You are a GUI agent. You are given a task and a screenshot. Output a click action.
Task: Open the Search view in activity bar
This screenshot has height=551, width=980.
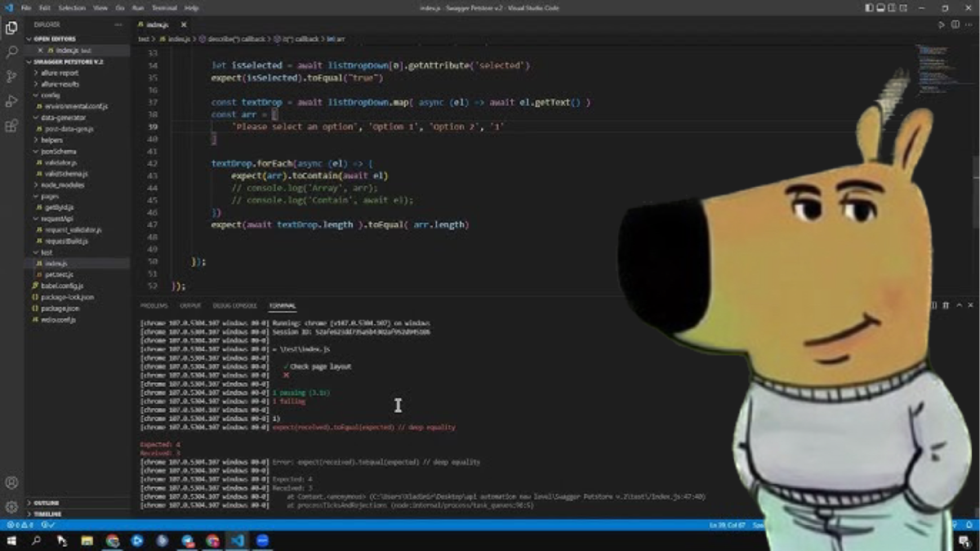(x=11, y=52)
